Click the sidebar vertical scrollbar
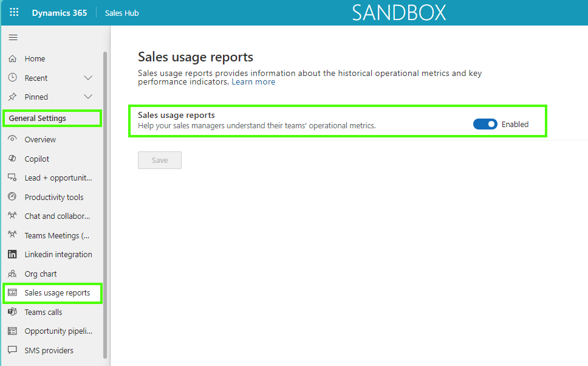This screenshot has height=366, width=588. pyautogui.click(x=105, y=205)
